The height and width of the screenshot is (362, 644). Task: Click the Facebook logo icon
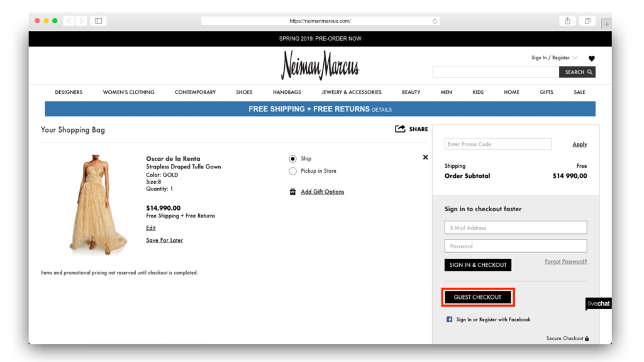[x=449, y=319]
